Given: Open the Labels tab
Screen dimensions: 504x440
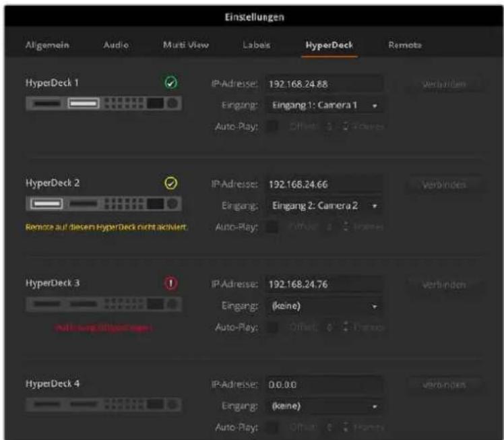Looking at the screenshot, I should 256,45.
